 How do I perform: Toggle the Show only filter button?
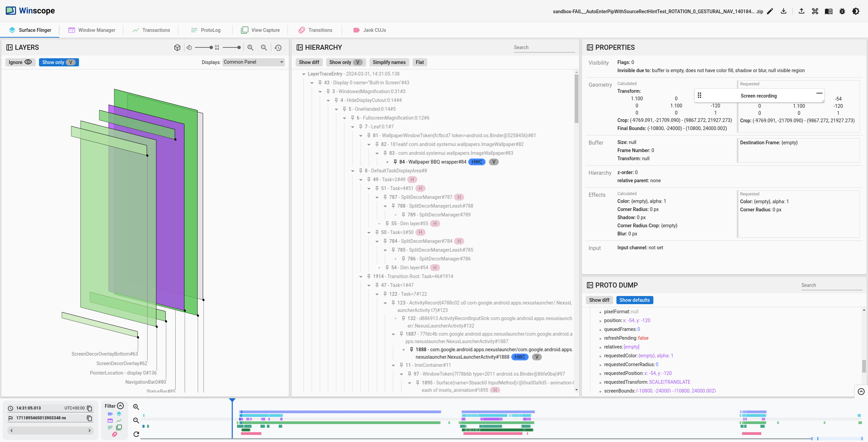[58, 62]
